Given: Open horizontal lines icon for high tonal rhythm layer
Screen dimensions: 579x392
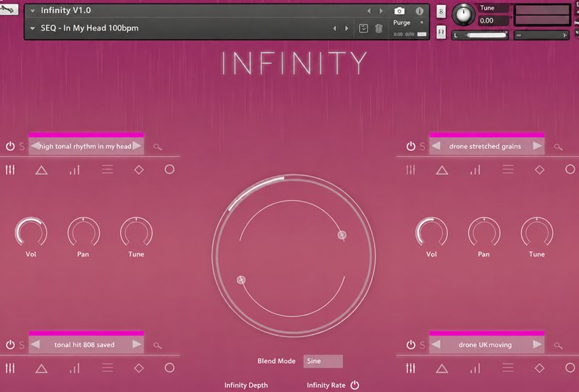Looking at the screenshot, I should pyautogui.click(x=107, y=170).
